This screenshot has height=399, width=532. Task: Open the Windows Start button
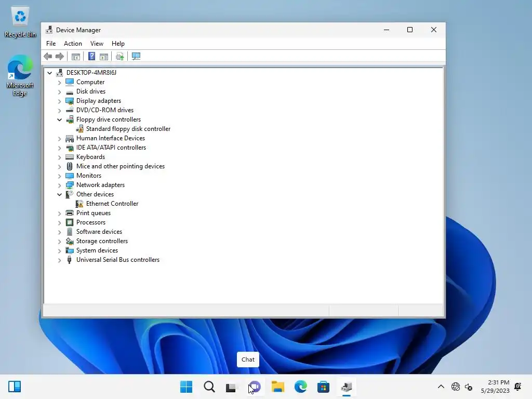(187, 387)
